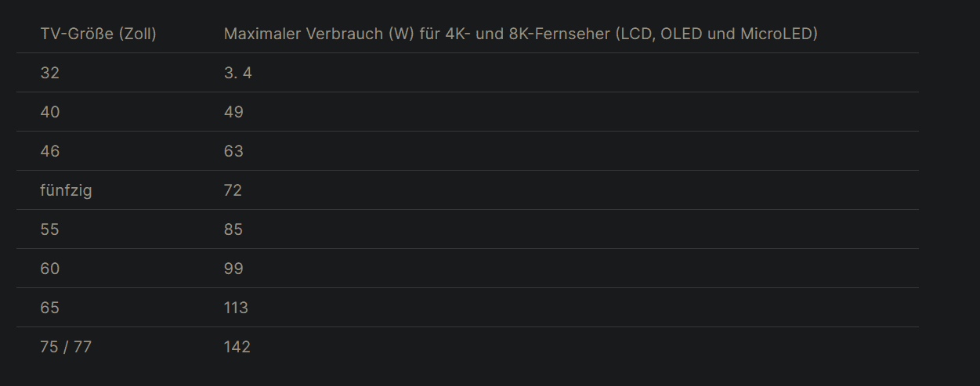
Task: Click the consumption value 142
Action: [237, 347]
